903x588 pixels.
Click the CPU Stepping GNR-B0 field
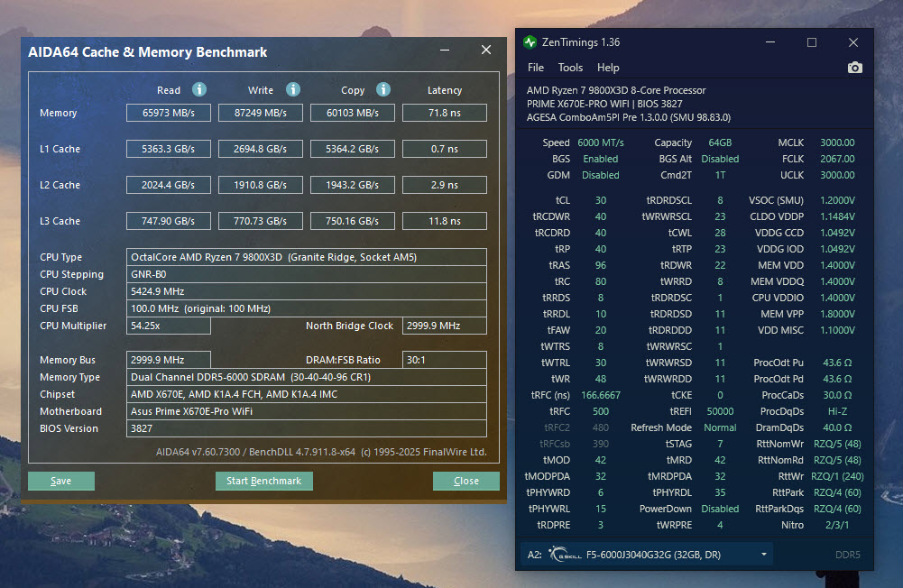307,274
